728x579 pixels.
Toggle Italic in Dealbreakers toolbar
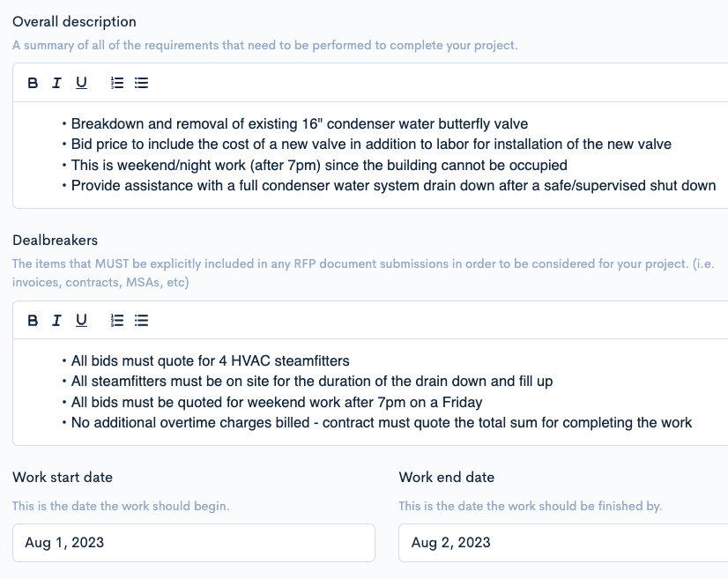pos(56,321)
